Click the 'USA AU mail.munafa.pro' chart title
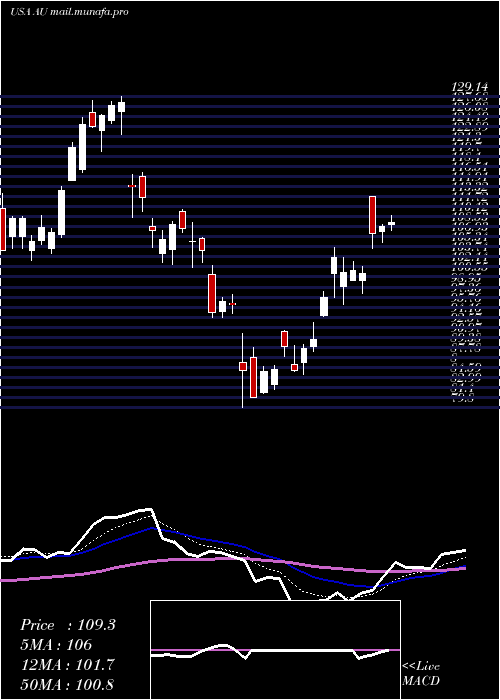This screenshot has height=700, width=500. (69, 12)
